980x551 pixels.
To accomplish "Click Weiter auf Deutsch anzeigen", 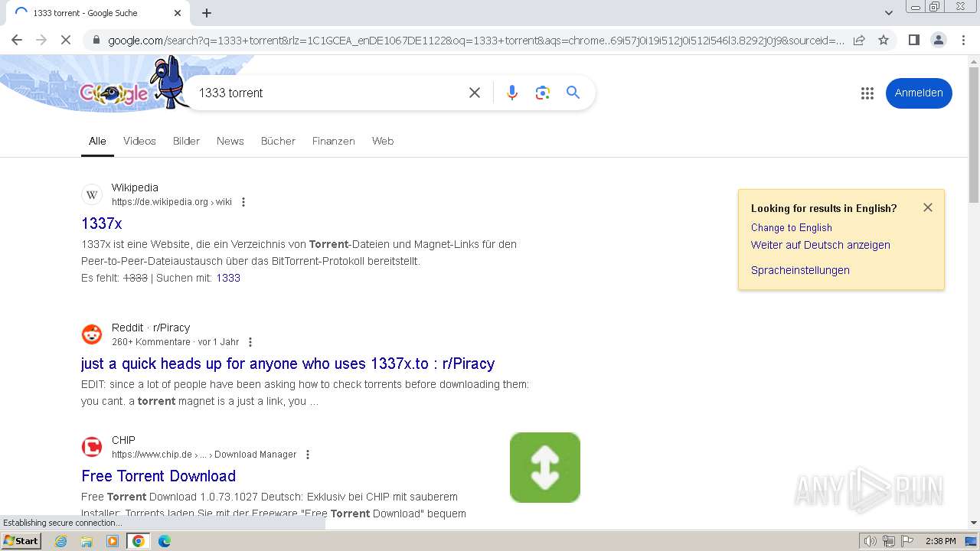I will pyautogui.click(x=820, y=245).
